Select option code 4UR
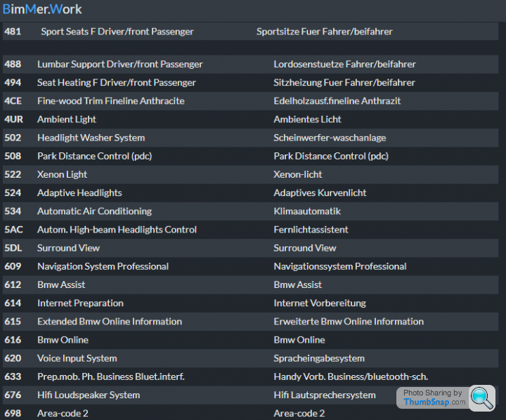Viewport: 506px width, 420px height. (13, 119)
